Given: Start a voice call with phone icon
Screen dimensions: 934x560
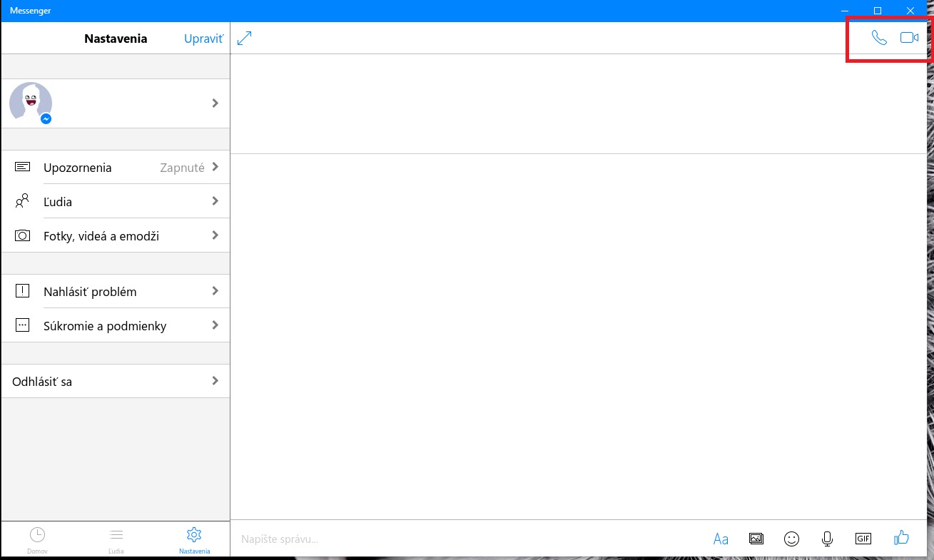Looking at the screenshot, I should coord(879,38).
